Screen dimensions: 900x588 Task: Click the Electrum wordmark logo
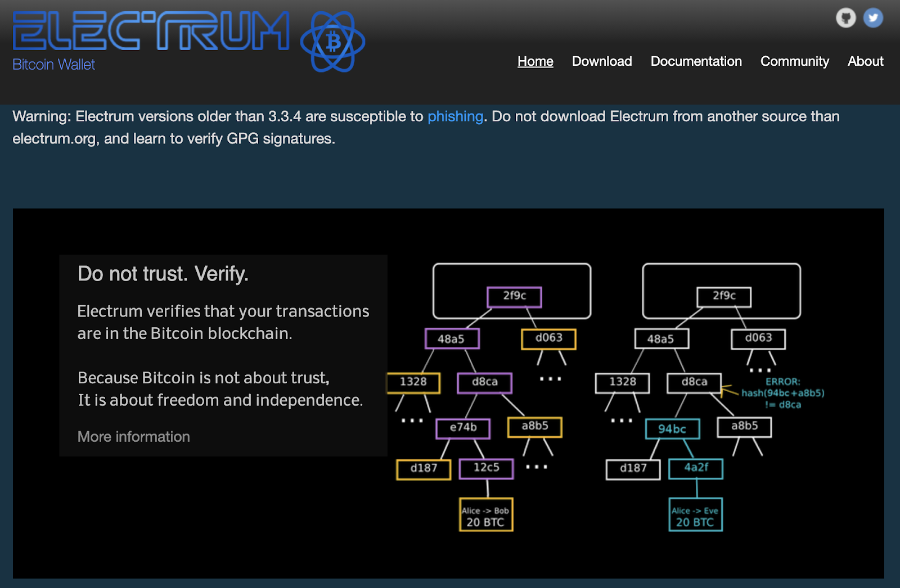pos(151,31)
